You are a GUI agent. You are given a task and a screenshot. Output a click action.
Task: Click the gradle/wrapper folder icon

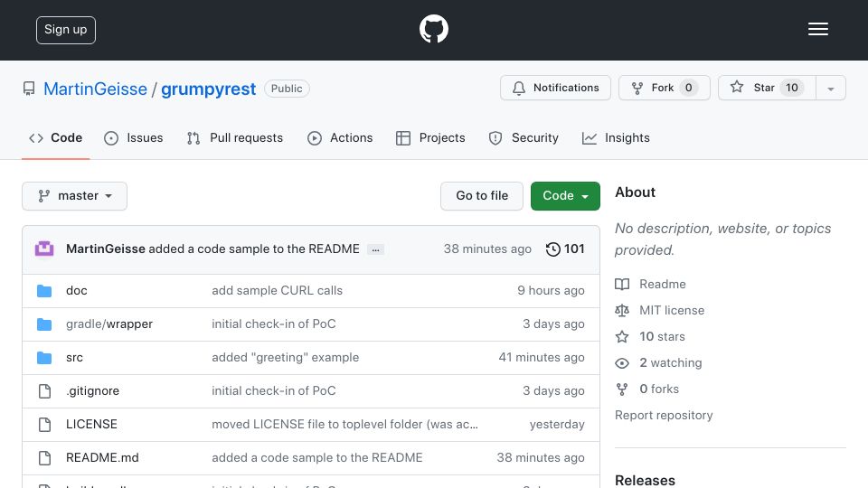pos(44,324)
